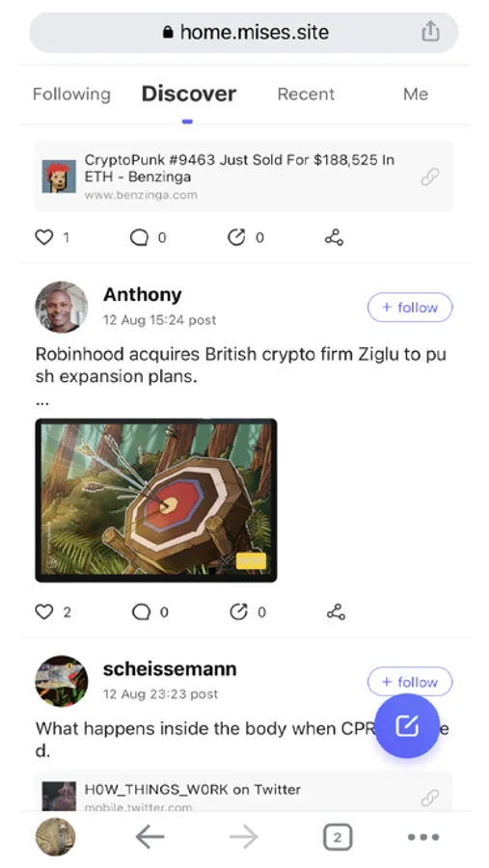Open comments on the CryptoPunk post
The image size is (489, 868).
pyautogui.click(x=139, y=237)
